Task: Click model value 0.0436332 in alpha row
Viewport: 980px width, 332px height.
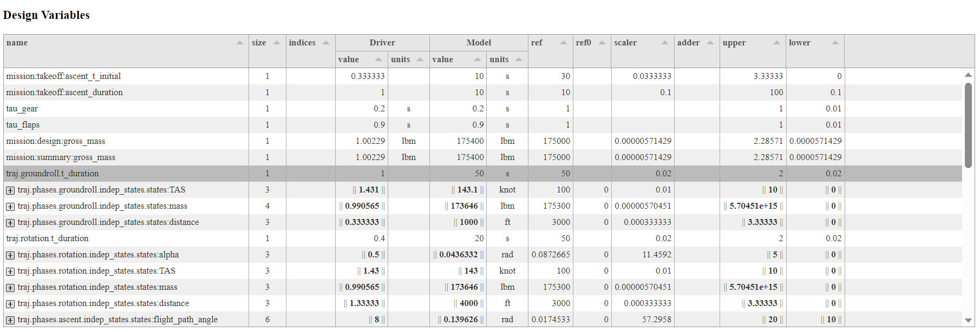Action: point(459,255)
